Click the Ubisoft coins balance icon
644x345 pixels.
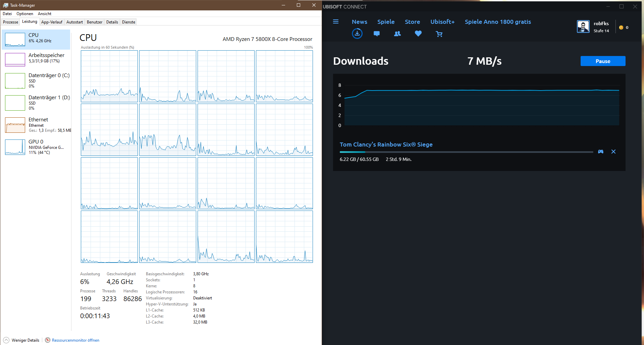click(621, 27)
